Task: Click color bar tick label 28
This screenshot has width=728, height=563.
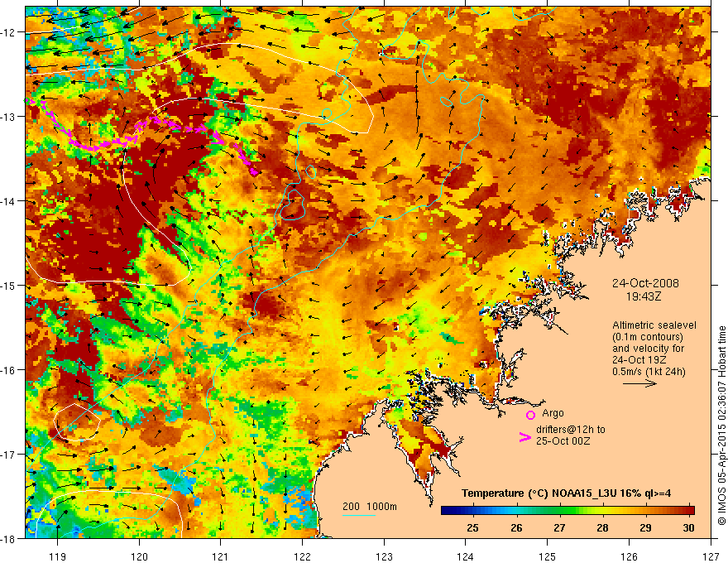Action: coord(602,527)
